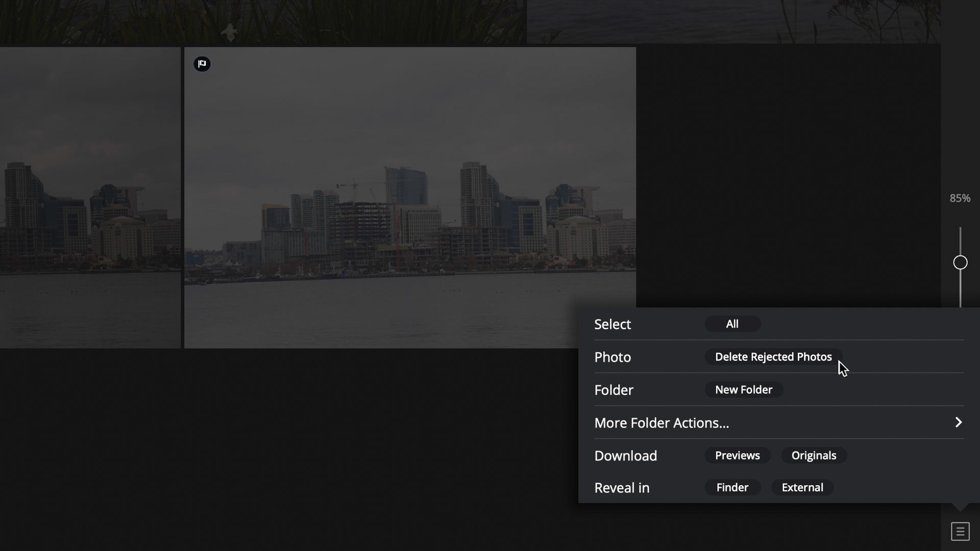Expand More Folder Actions chevron
980x551 pixels.
tap(958, 422)
